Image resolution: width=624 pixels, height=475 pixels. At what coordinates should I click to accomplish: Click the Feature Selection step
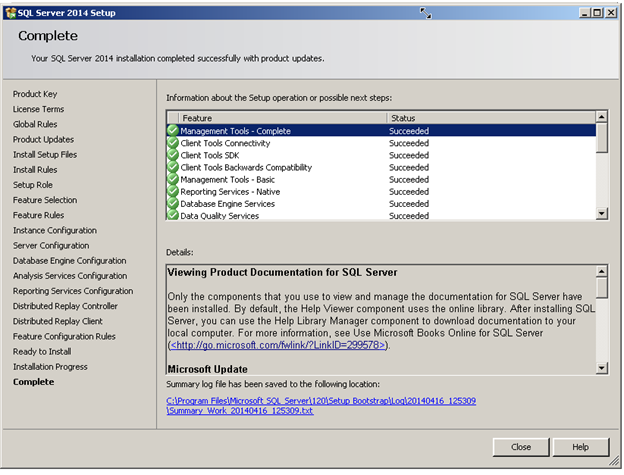pyautogui.click(x=45, y=200)
